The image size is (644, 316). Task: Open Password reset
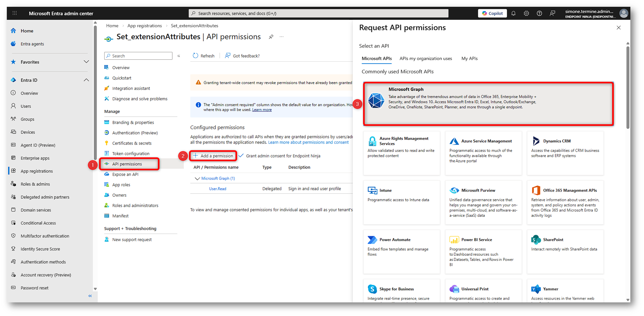[34, 287]
